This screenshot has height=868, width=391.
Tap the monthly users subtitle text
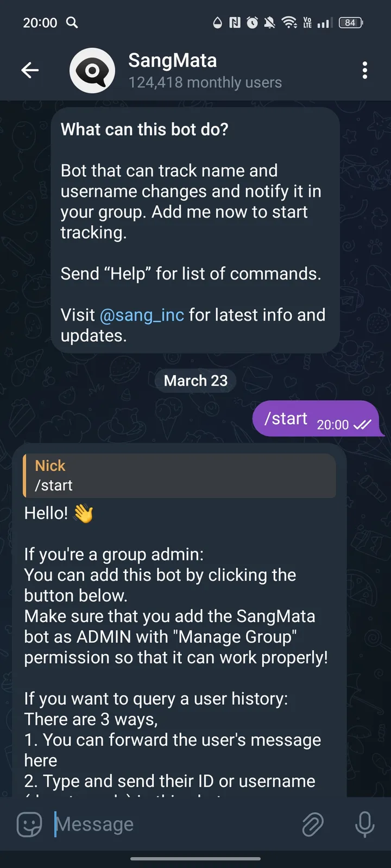point(205,82)
